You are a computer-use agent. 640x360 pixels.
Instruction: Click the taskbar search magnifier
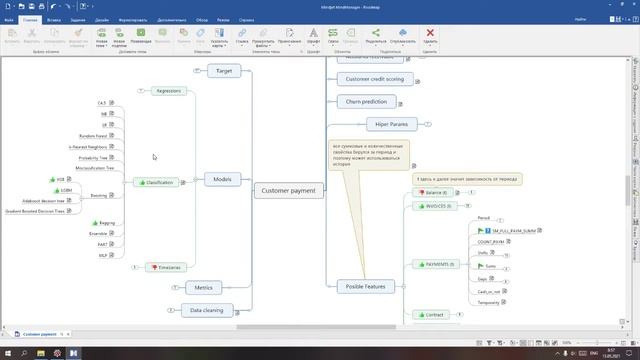coord(24,353)
